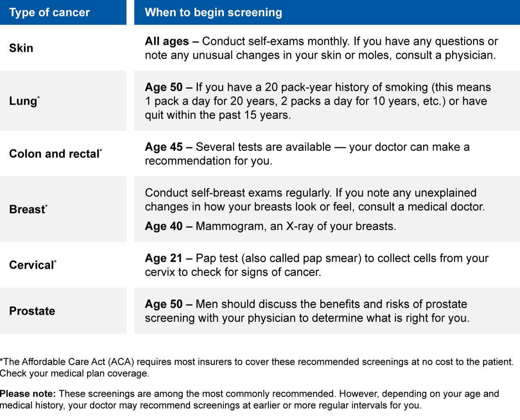The image size is (520, 420).
Task: Click "Age 50" in the Prostate row
Action: [164, 304]
